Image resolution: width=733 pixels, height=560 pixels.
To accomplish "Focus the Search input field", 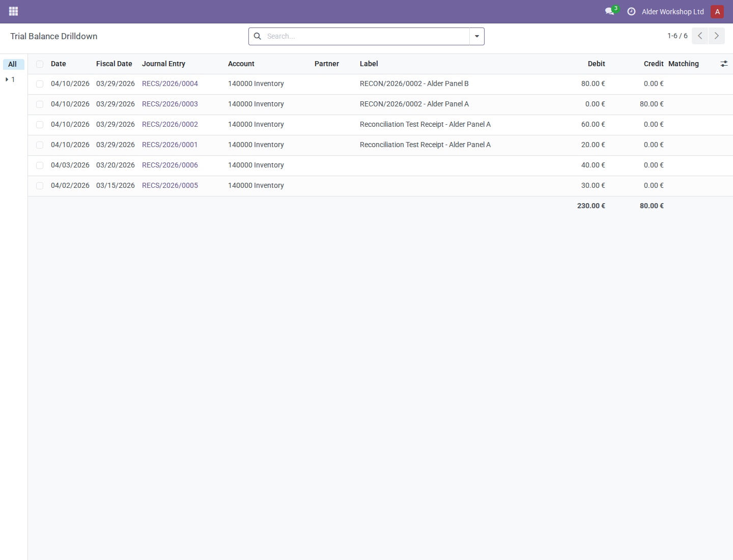I will point(366,36).
